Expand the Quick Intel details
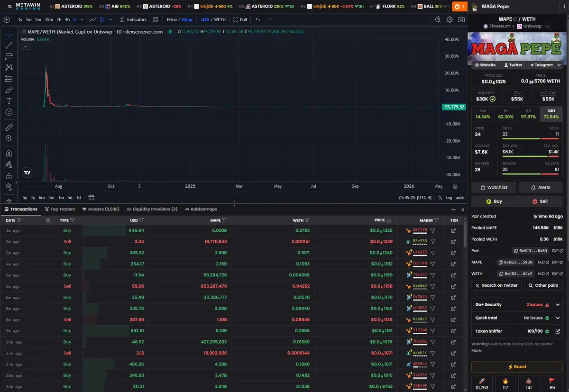Screen dimensions: 569x392 [x=558, y=318]
